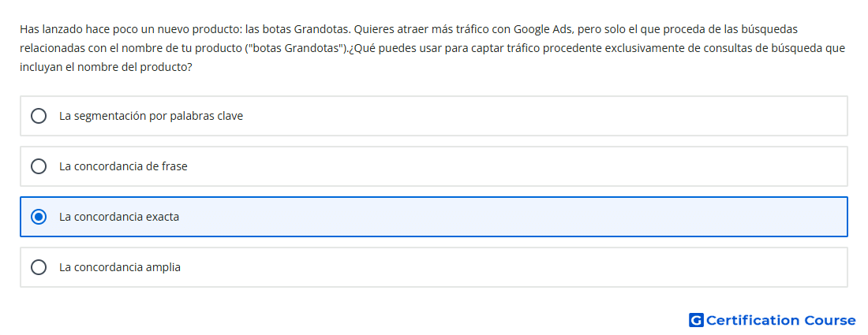Click the blue G logo icon
This screenshot has width=868, height=335.
pyautogui.click(x=696, y=320)
